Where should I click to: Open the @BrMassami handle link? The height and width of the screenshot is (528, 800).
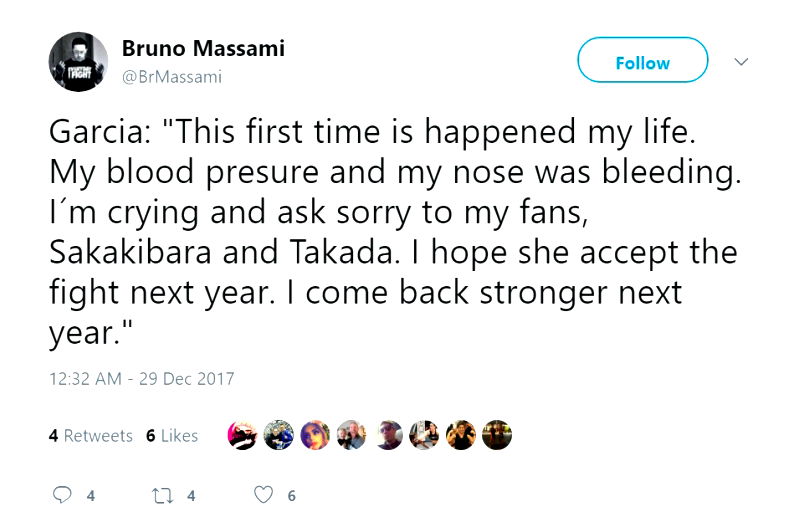coord(172,76)
